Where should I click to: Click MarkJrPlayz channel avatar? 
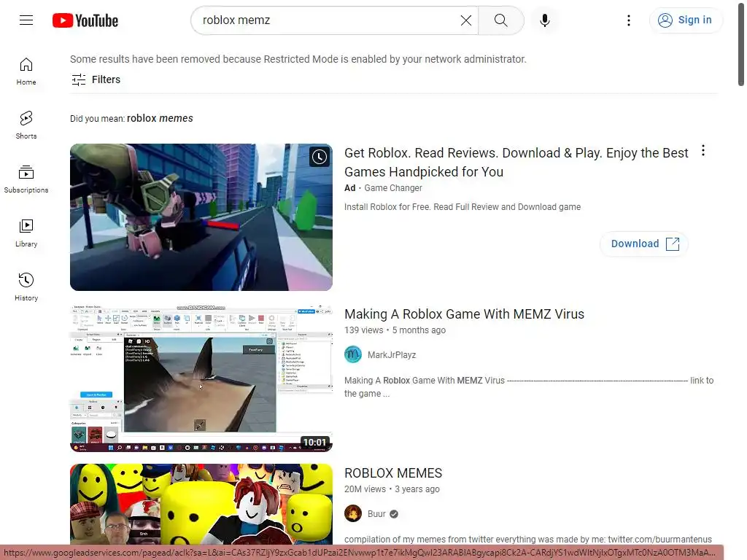pos(353,355)
